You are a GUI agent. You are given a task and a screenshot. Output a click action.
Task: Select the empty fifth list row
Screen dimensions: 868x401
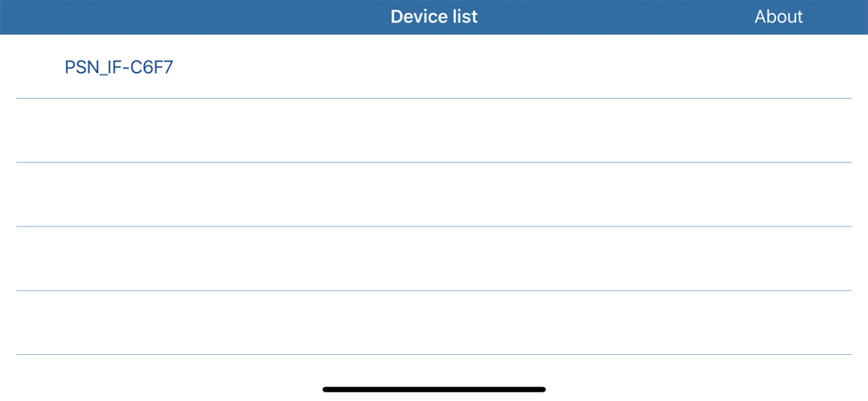coord(434,322)
